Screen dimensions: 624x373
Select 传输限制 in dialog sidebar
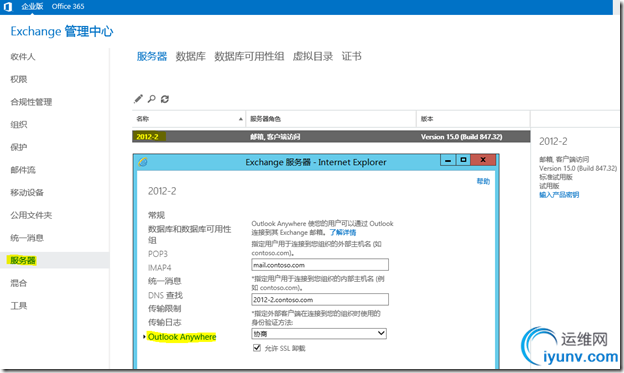click(164, 309)
